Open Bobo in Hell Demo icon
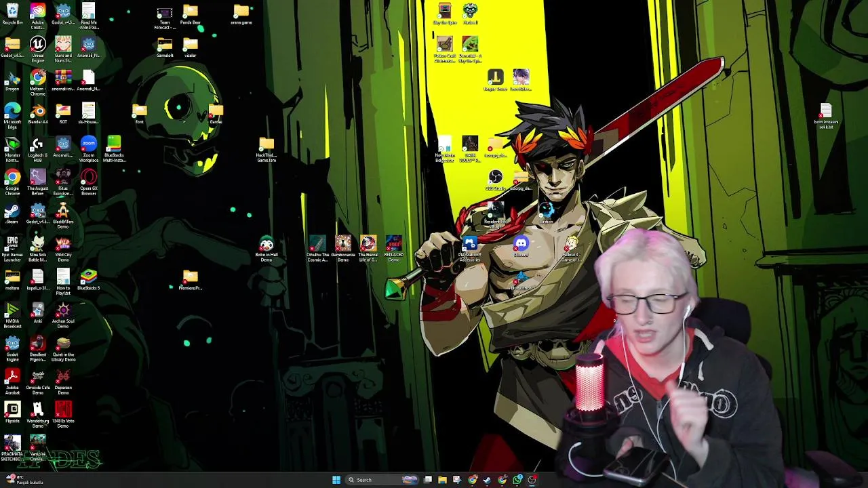 267,249
